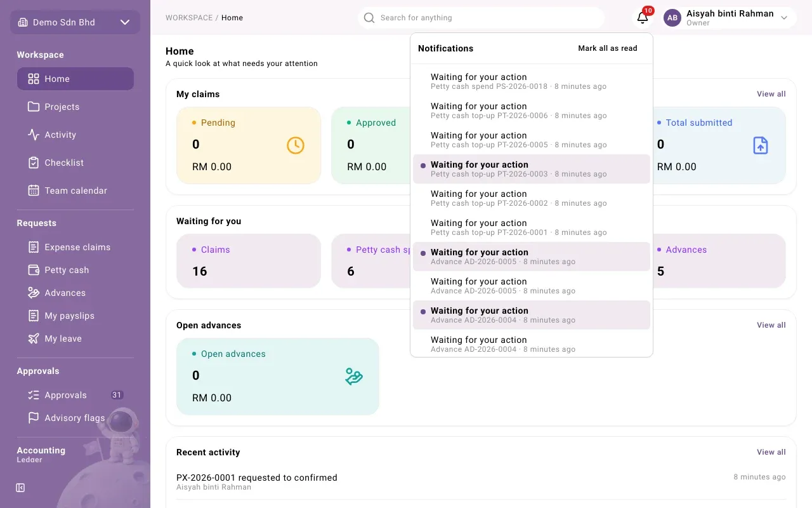812x508 pixels.
Task: Click the clock icon on the Pending card
Action: pyautogui.click(x=296, y=145)
